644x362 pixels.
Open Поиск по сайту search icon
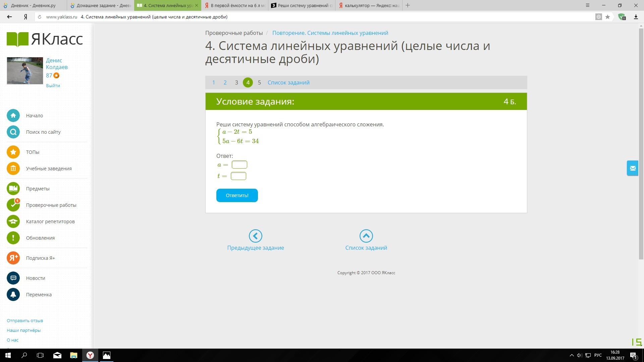(13, 132)
